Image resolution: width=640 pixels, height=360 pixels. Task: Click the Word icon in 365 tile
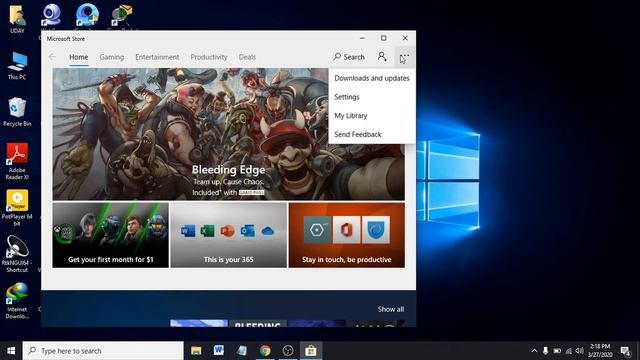tap(188, 231)
